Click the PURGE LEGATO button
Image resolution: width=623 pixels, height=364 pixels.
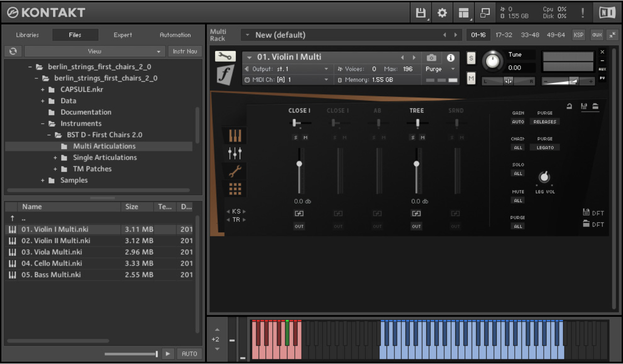point(545,147)
